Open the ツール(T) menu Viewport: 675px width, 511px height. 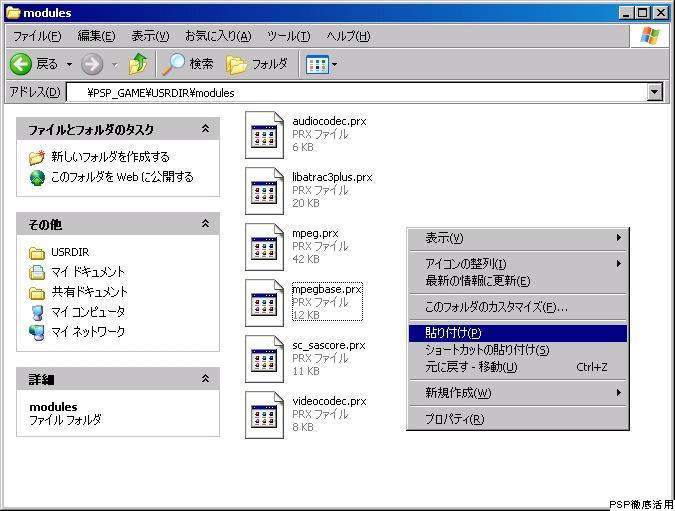pos(288,36)
